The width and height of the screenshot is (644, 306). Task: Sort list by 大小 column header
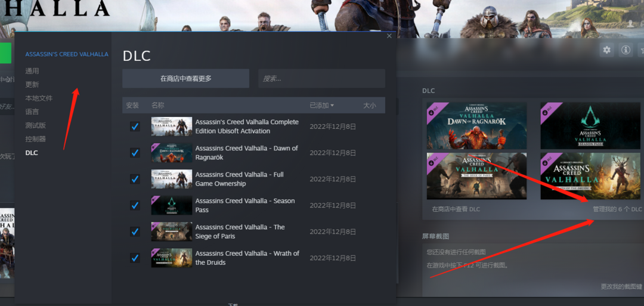[370, 106]
